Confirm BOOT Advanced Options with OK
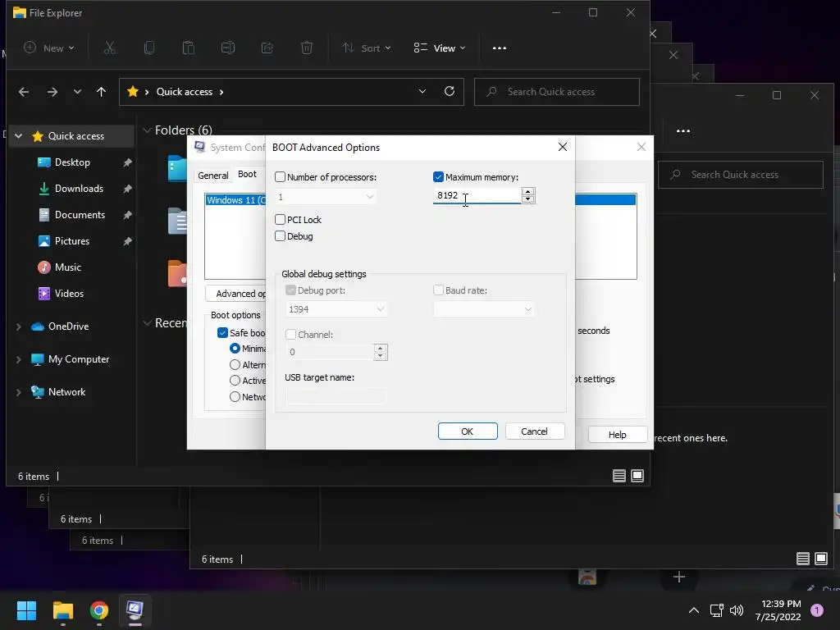 coord(467,431)
